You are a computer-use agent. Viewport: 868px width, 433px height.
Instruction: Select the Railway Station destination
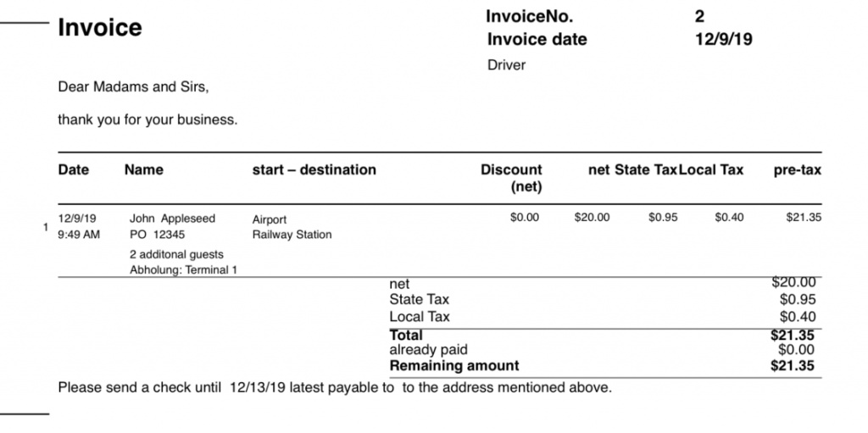tap(292, 234)
